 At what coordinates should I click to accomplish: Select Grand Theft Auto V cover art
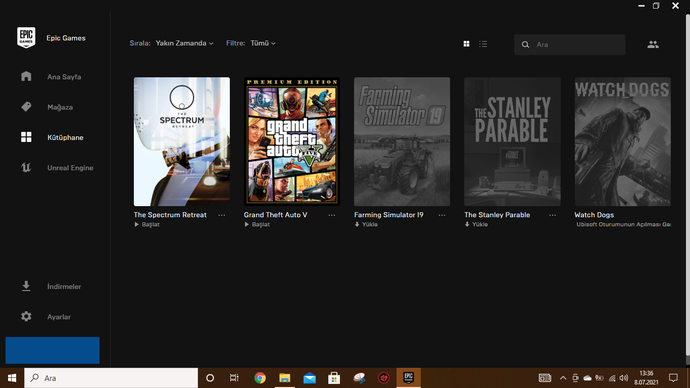tap(292, 142)
